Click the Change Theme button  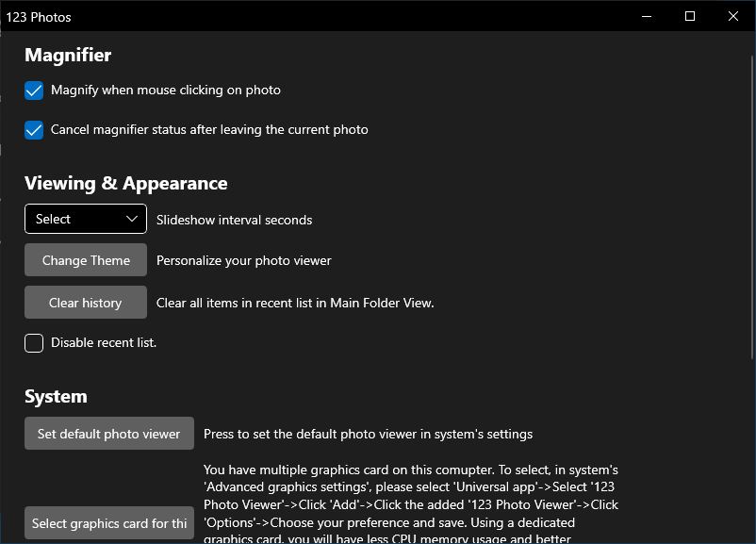point(86,260)
